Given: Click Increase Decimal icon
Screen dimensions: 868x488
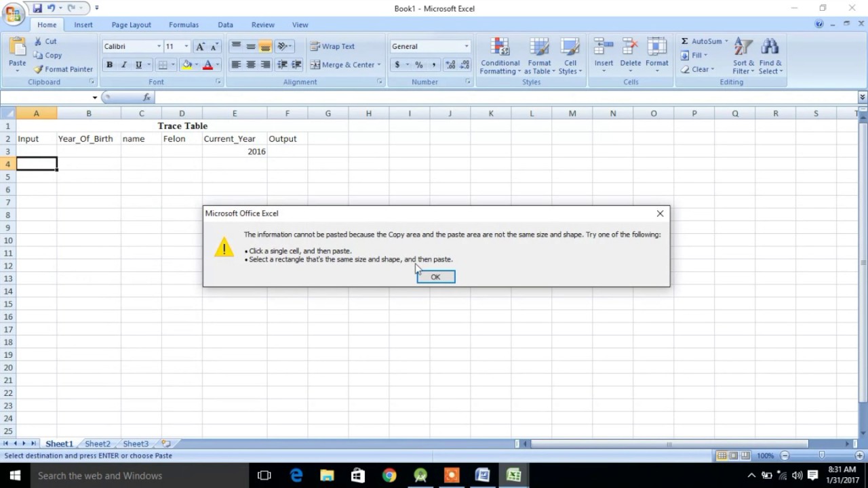Looking at the screenshot, I should (450, 64).
